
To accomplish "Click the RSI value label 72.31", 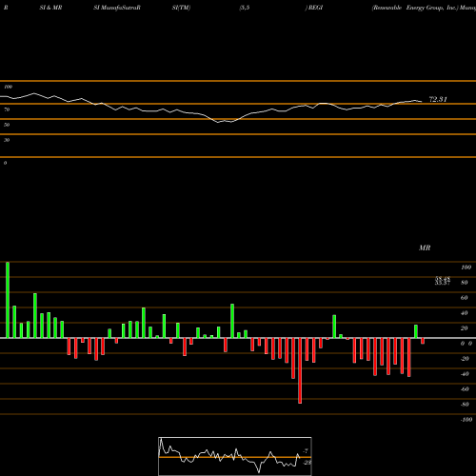I will pos(438,99).
